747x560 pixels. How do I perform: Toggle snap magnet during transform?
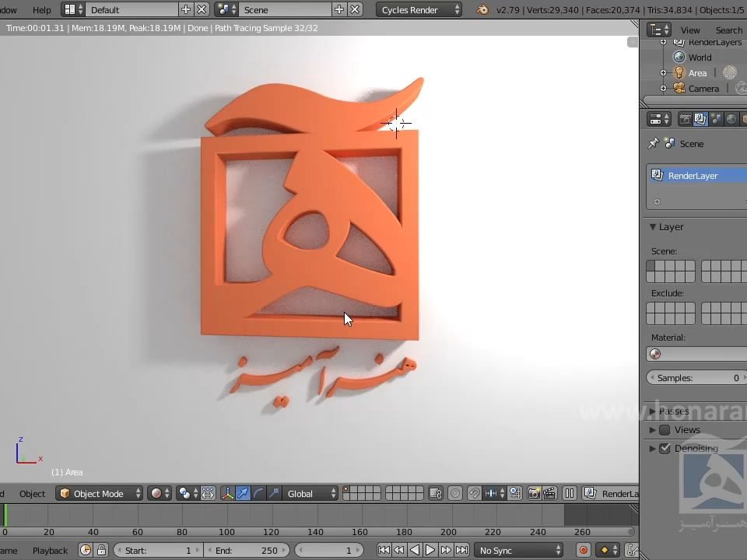(474, 493)
